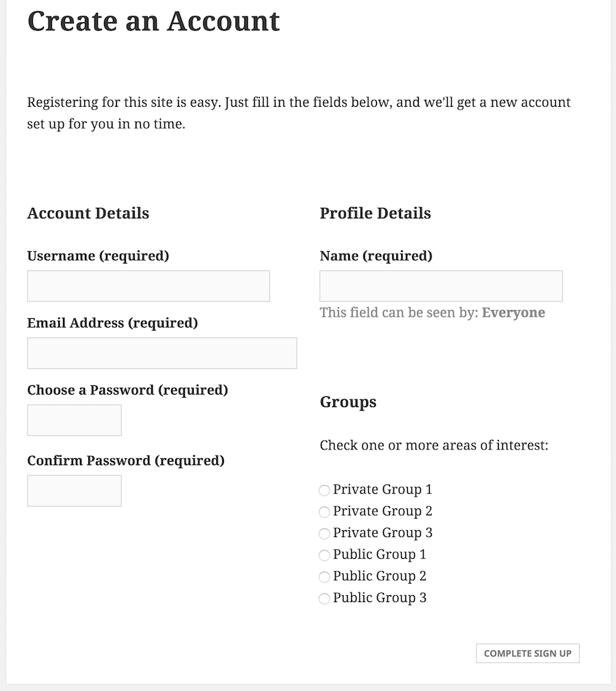Click the Name input field
The height and width of the screenshot is (691, 616).
pos(441,286)
